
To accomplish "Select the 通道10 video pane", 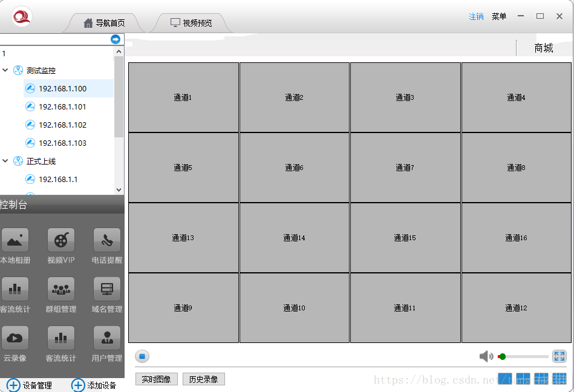I will coord(295,308).
